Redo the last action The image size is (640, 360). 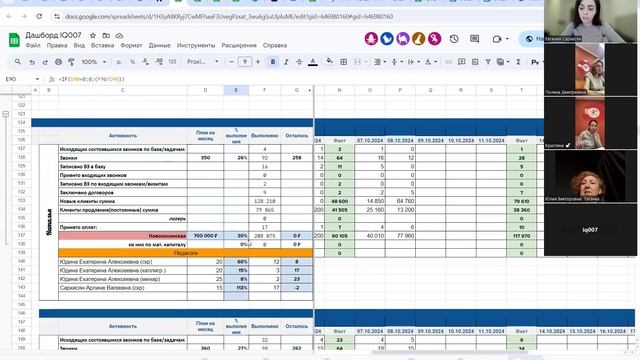[45, 62]
